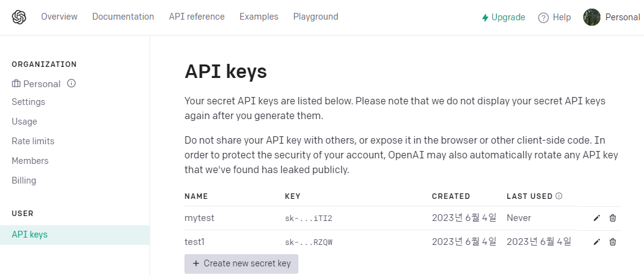Image resolution: width=644 pixels, height=275 pixels.
Task: Click the Upgrade link
Action: (503, 17)
